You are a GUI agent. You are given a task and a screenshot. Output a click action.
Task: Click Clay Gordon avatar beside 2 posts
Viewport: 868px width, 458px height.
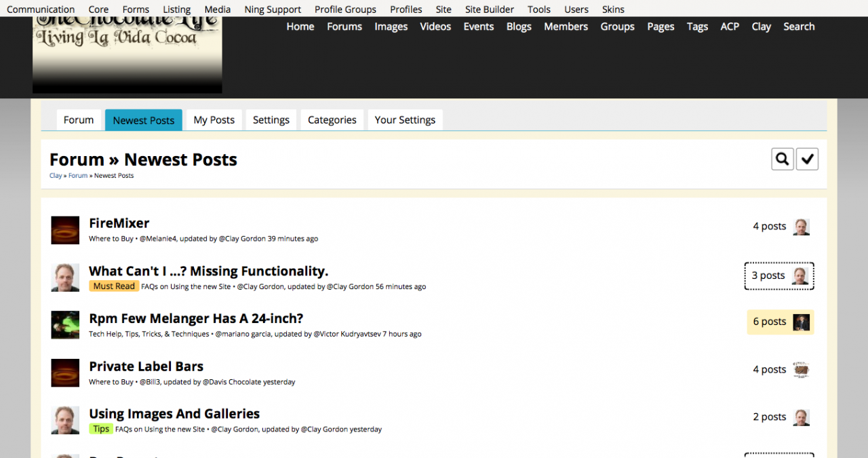pyautogui.click(x=802, y=417)
